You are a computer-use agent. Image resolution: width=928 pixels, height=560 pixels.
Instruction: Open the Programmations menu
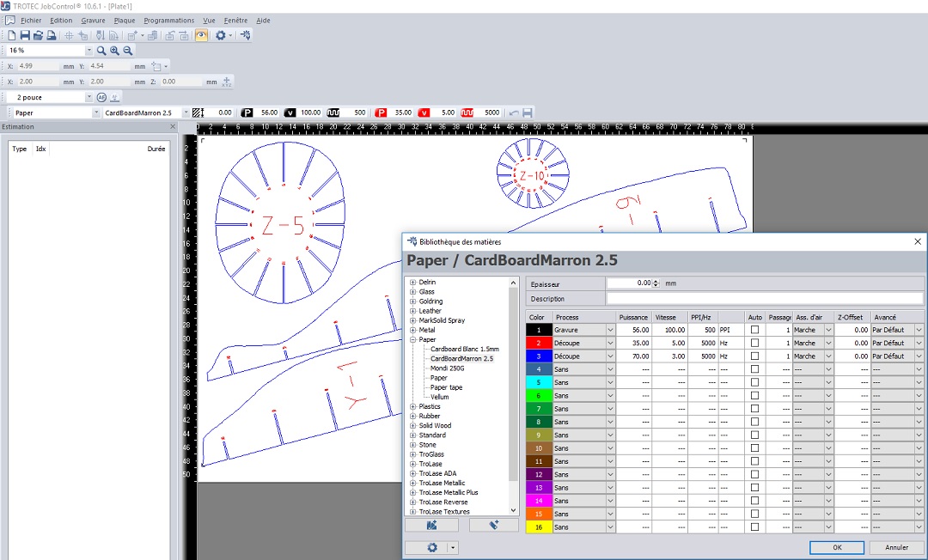pyautogui.click(x=168, y=21)
